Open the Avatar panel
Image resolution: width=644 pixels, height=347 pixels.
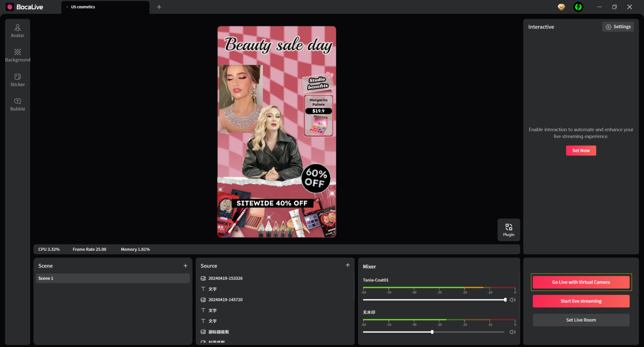17,30
